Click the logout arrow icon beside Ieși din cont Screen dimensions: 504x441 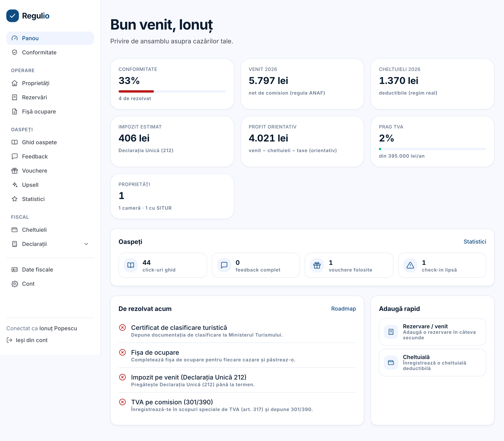coord(9,340)
